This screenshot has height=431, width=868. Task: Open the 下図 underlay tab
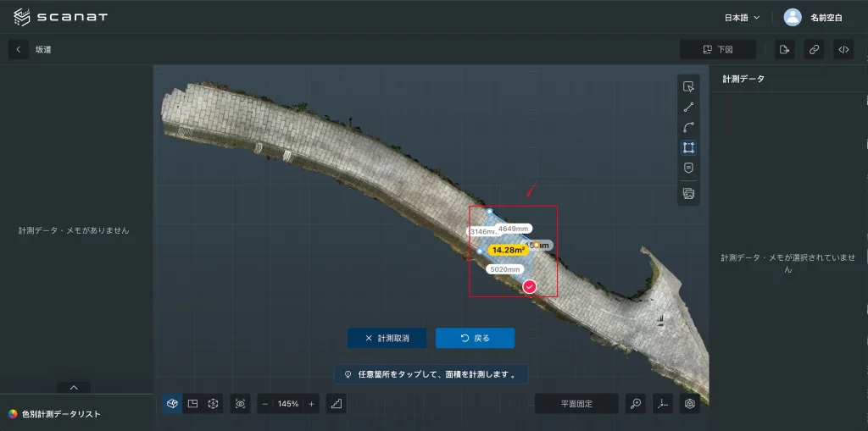pyautogui.click(x=717, y=49)
